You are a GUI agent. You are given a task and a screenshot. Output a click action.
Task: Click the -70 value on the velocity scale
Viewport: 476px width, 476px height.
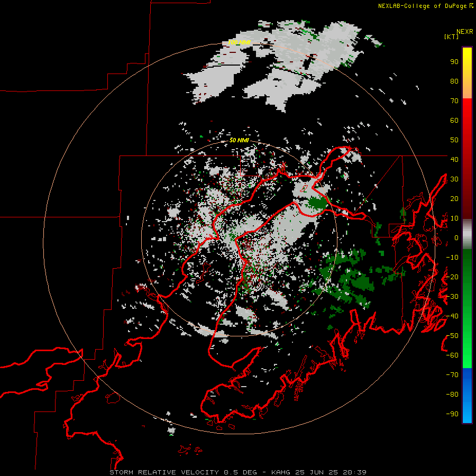pos(452,375)
